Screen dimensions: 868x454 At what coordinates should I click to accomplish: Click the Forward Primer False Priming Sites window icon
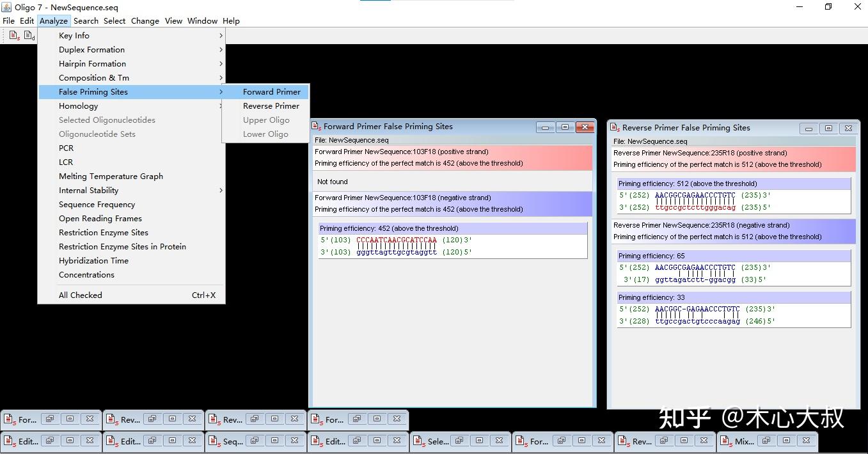coord(317,127)
